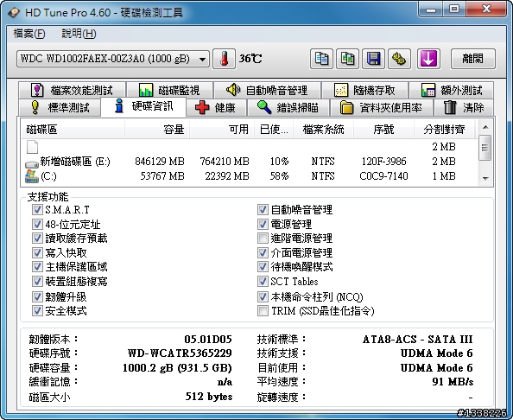This screenshot has height=420, width=513.
Task: Click the 91 MB/s average speed value
Action: [x=453, y=381]
